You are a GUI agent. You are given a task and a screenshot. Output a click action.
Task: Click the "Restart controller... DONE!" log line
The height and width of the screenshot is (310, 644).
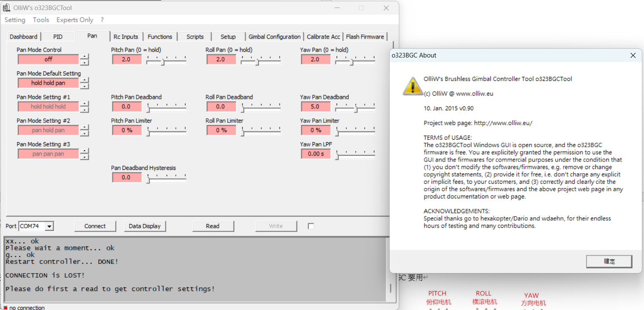tap(62, 262)
